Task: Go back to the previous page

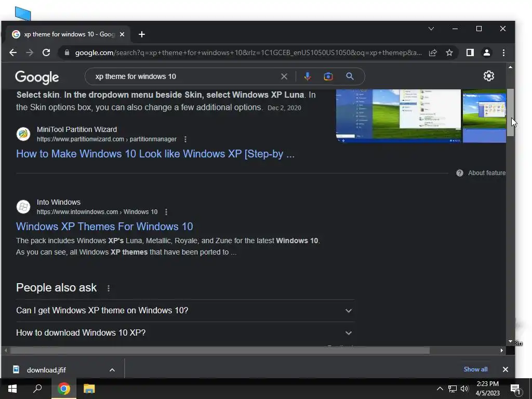Action: coord(13,52)
